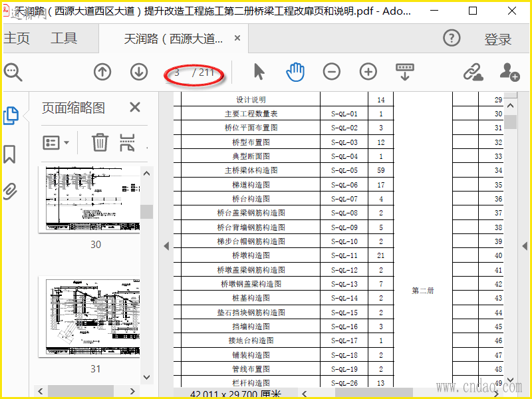Open thumbnail options dropdown menu

[x=56, y=142]
